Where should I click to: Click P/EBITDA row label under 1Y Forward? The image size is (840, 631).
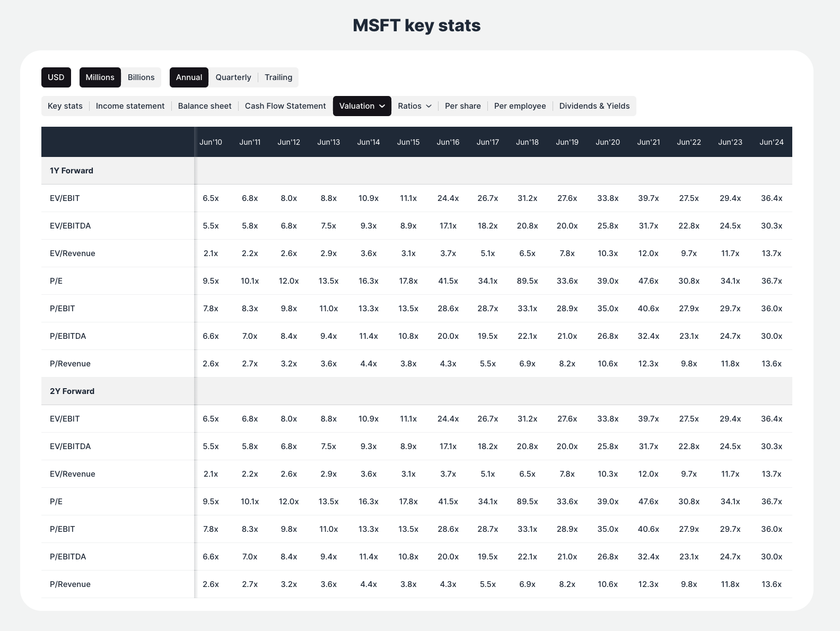68,336
